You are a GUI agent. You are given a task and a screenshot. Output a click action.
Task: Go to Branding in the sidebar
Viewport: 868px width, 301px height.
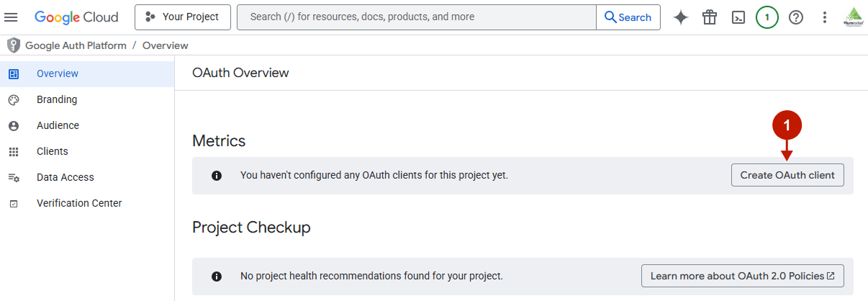point(57,99)
